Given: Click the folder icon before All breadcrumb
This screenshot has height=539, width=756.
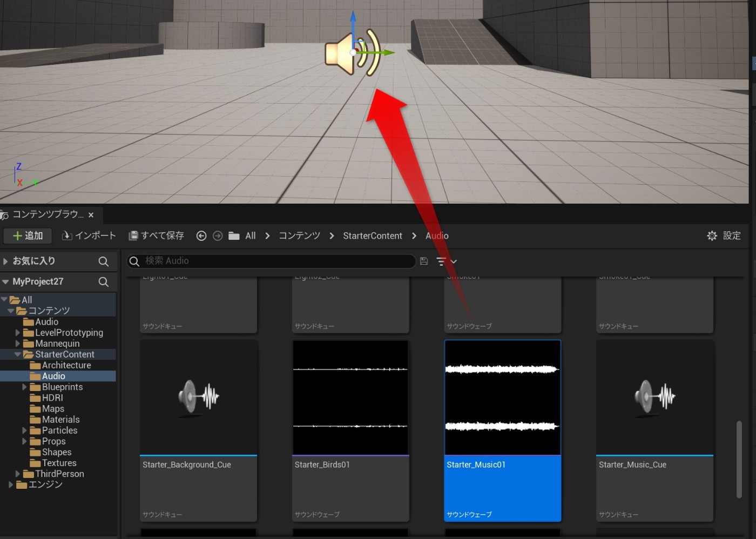Looking at the screenshot, I should pyautogui.click(x=234, y=236).
